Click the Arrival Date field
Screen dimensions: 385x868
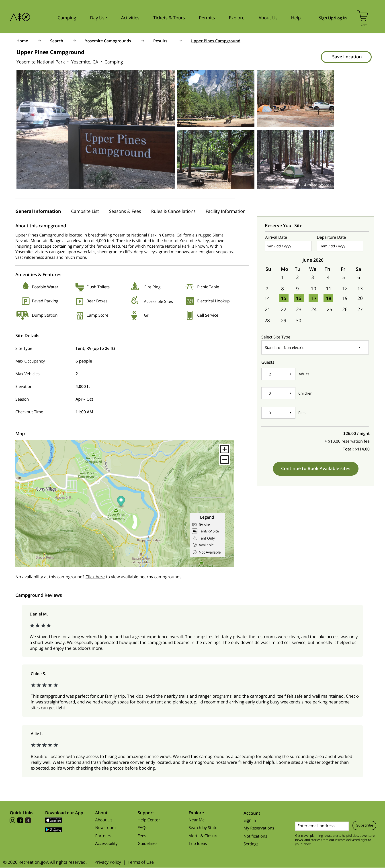click(x=288, y=246)
